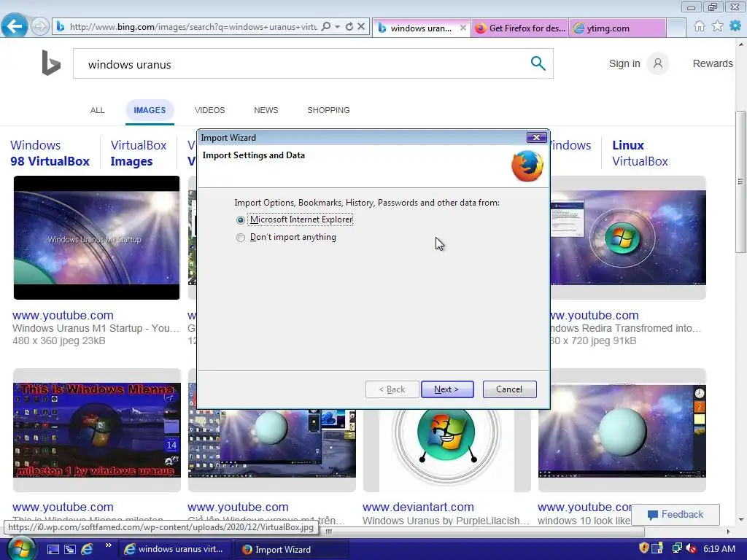Switch to the NEWS search tab

(x=266, y=111)
